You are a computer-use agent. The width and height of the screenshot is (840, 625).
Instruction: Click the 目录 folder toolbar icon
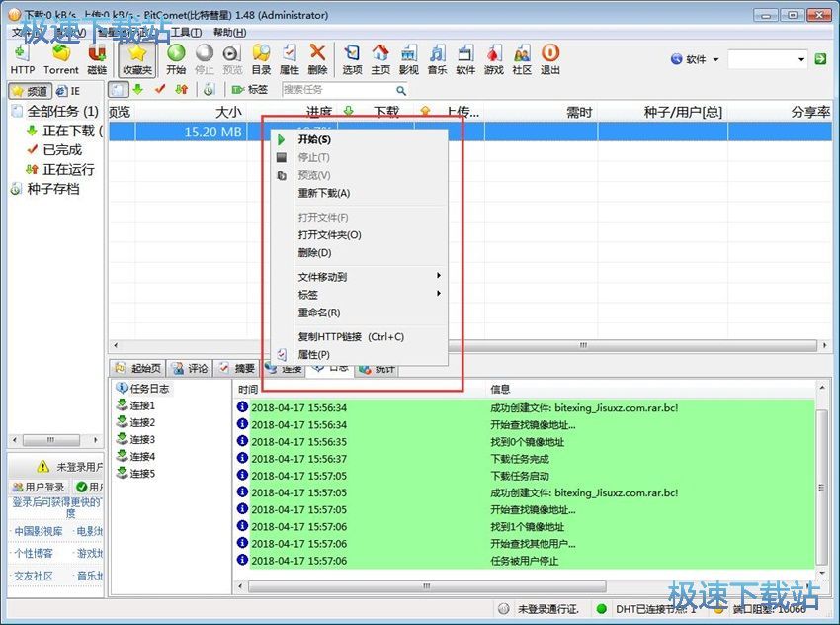(261, 59)
